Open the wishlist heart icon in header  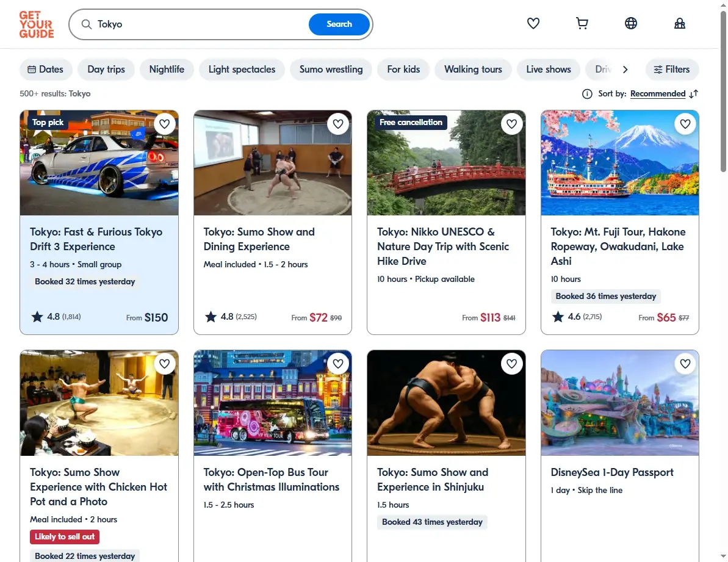pyautogui.click(x=533, y=23)
